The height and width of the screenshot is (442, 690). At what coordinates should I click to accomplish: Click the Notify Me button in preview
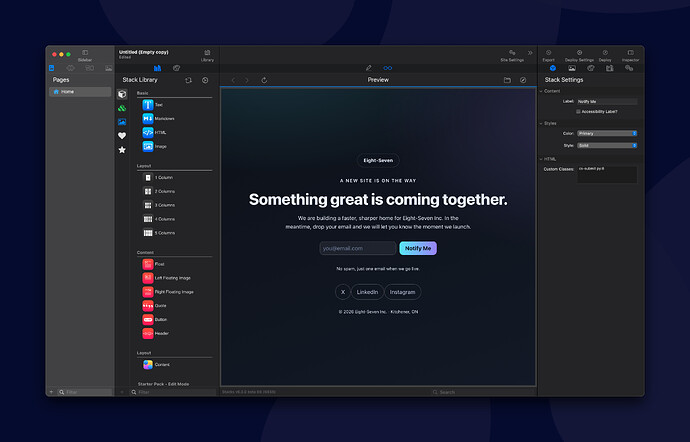pyautogui.click(x=418, y=248)
